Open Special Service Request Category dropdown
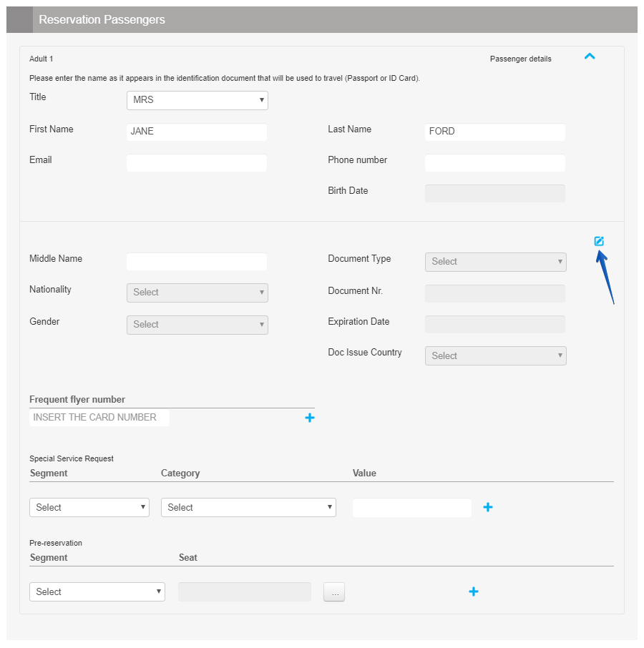 248,508
